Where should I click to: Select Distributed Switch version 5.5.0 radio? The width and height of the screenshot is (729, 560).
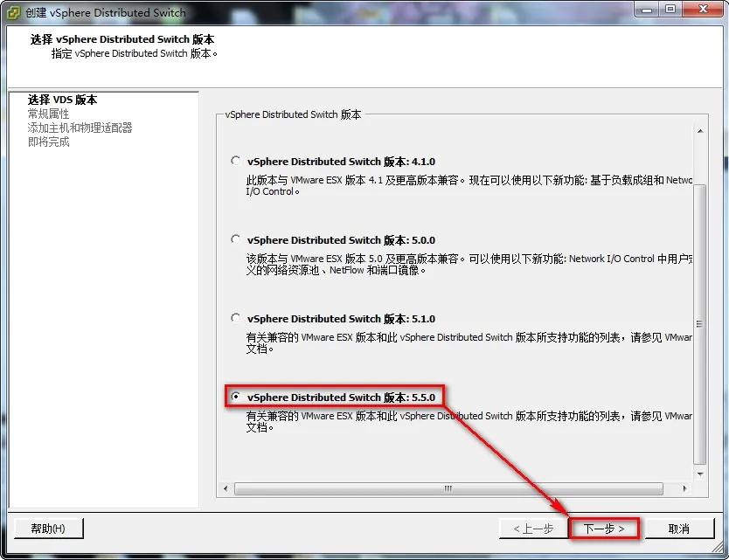(236, 397)
